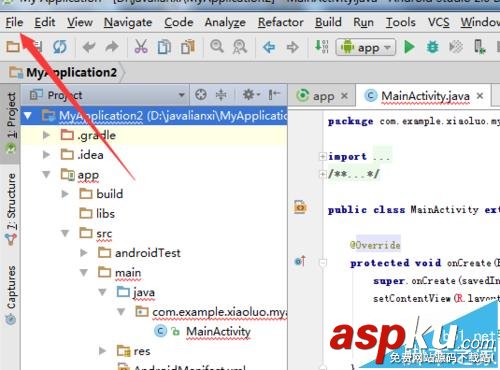Image resolution: width=500 pixels, height=370 pixels.
Task: Open the Refactor menu
Action: pos(281,22)
